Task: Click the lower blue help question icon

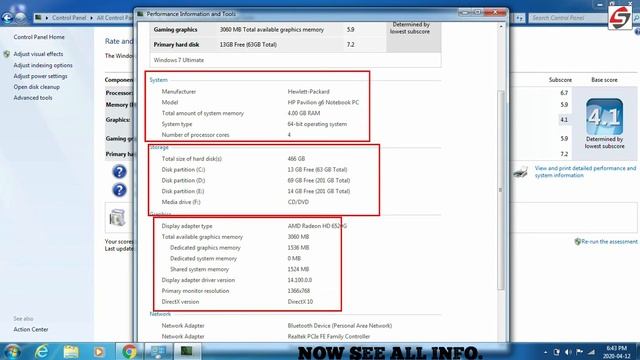Action: pos(119,190)
